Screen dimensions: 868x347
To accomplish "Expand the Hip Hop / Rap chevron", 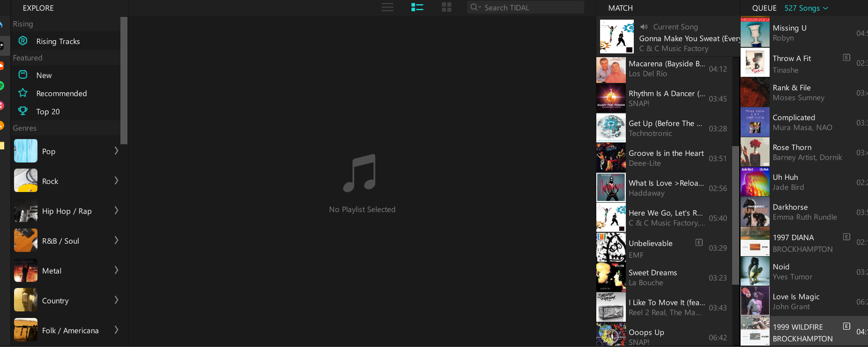I will click(x=116, y=211).
